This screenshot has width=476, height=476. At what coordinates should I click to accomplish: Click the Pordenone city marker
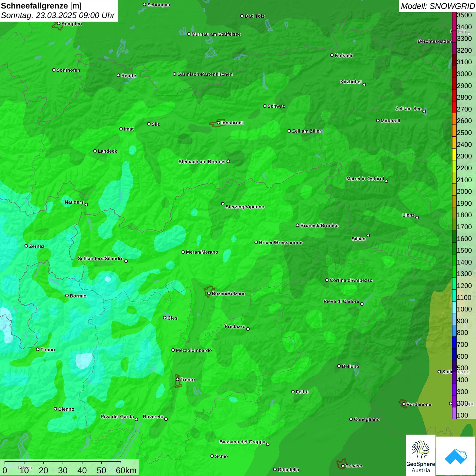[404, 404]
